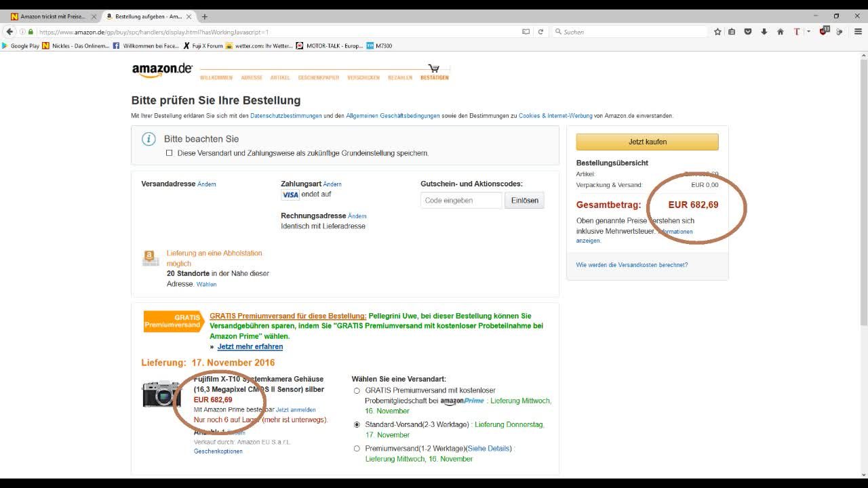Select GRATIS Premiumversand radio option
868x488 pixels.
(357, 391)
